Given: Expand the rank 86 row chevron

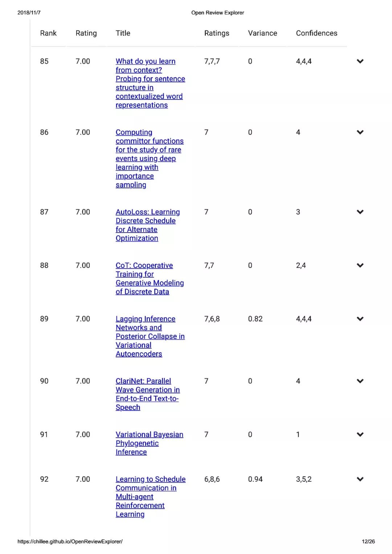Looking at the screenshot, I should [x=360, y=132].
